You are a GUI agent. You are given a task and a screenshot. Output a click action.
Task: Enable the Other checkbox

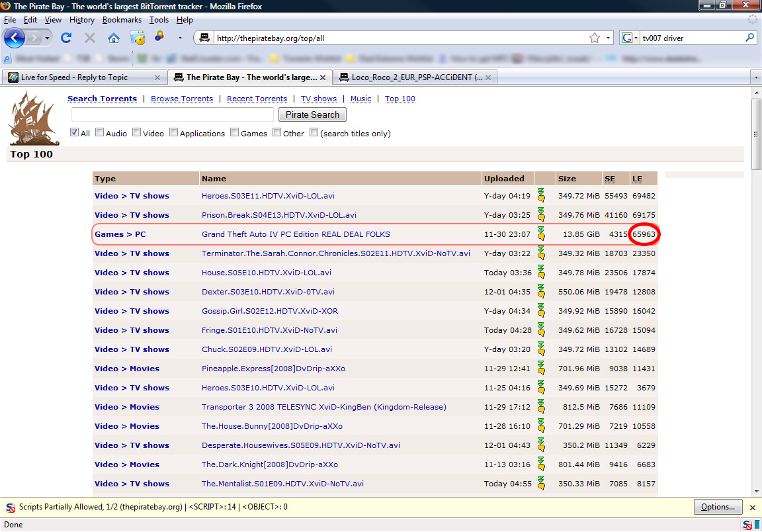point(277,132)
